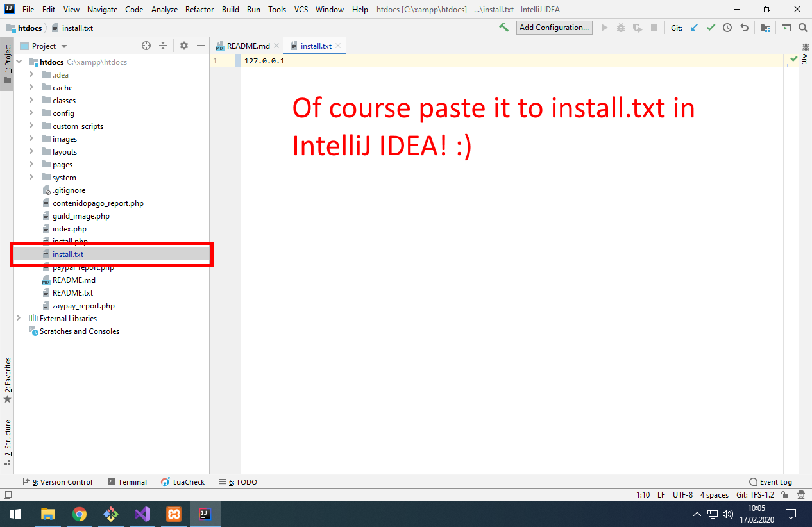This screenshot has width=812, height=527.
Task: Open the Refactor menu
Action: point(199,9)
